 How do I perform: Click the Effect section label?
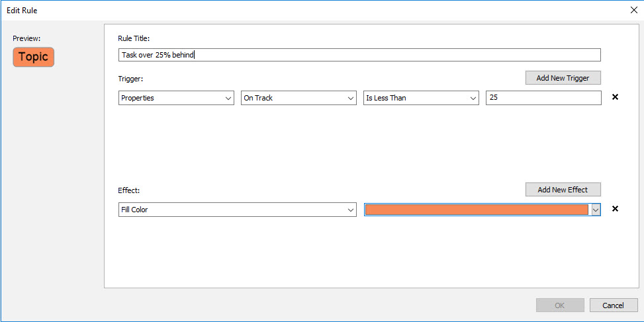coord(128,190)
